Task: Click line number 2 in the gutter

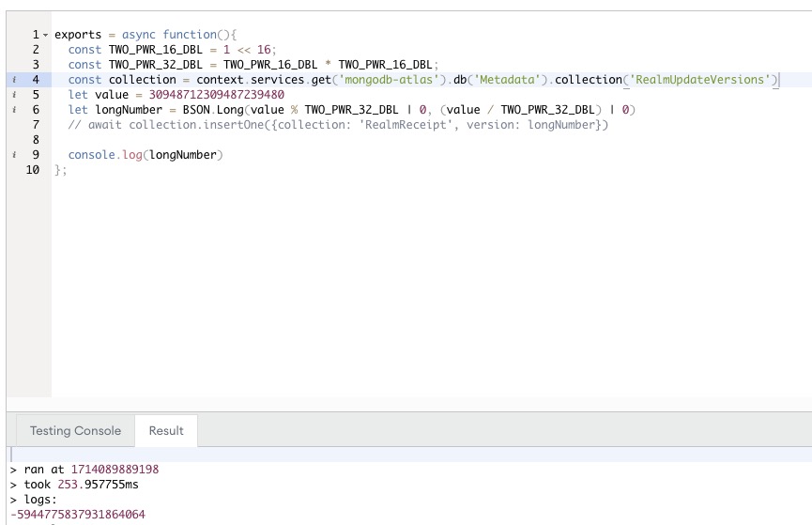Action: click(36, 50)
